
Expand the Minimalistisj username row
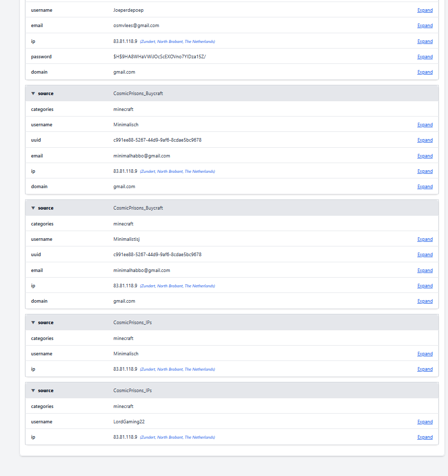(x=424, y=239)
